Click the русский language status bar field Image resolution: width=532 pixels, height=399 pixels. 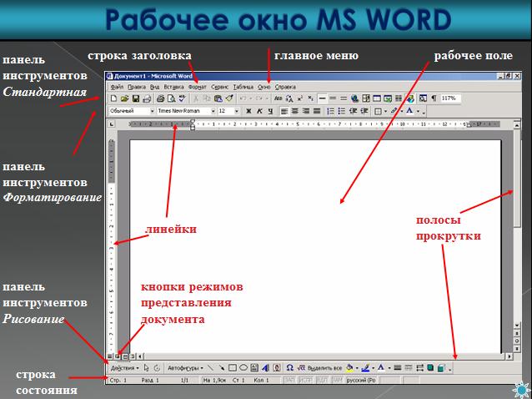click(x=361, y=381)
